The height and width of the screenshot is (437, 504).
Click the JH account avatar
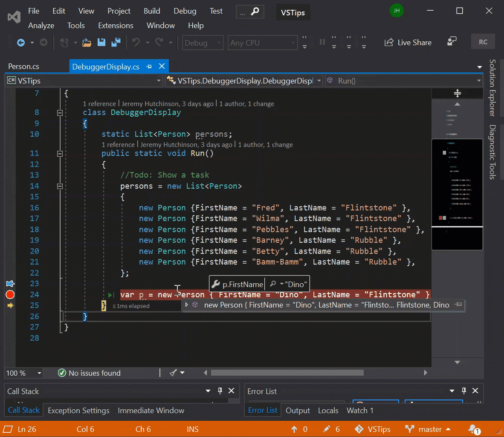tap(397, 11)
